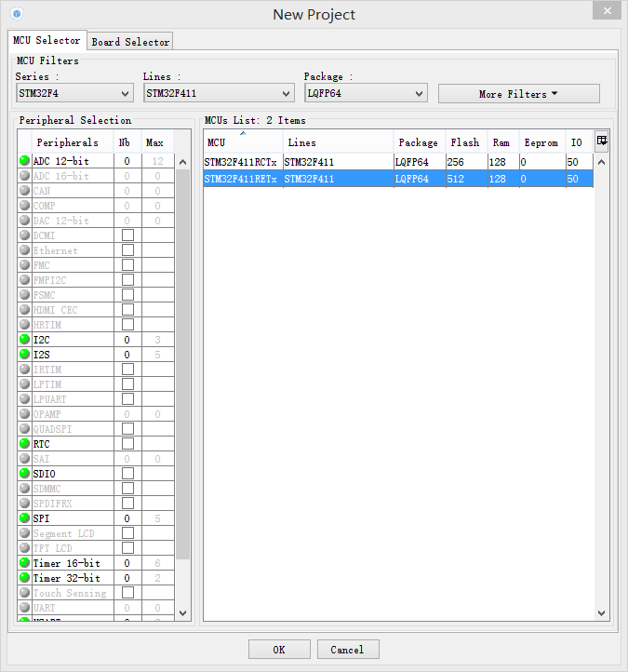Open the MCU list column chooser icon

click(x=601, y=141)
